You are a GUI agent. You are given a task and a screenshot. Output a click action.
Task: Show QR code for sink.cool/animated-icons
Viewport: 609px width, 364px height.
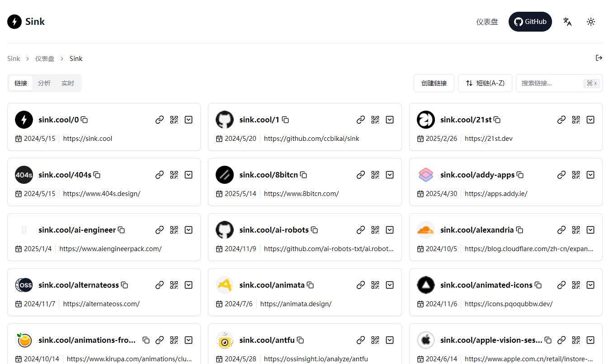[576, 285]
